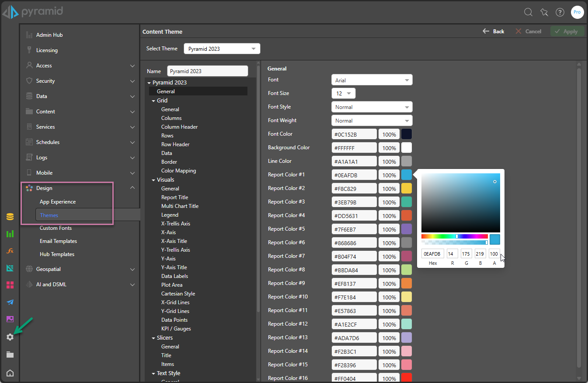The height and width of the screenshot is (383, 588).
Task: Open the yellow database icon in left toolbar
Action: click(x=10, y=217)
